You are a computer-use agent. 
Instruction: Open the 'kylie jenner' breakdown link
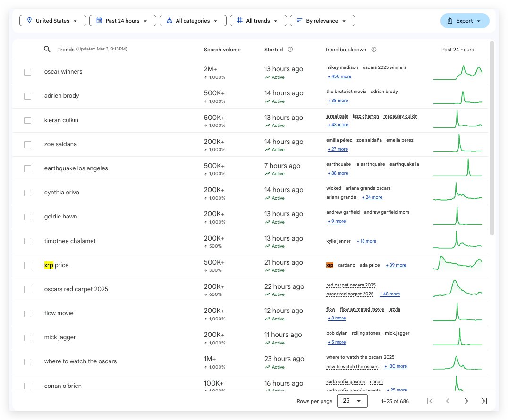[338, 241]
